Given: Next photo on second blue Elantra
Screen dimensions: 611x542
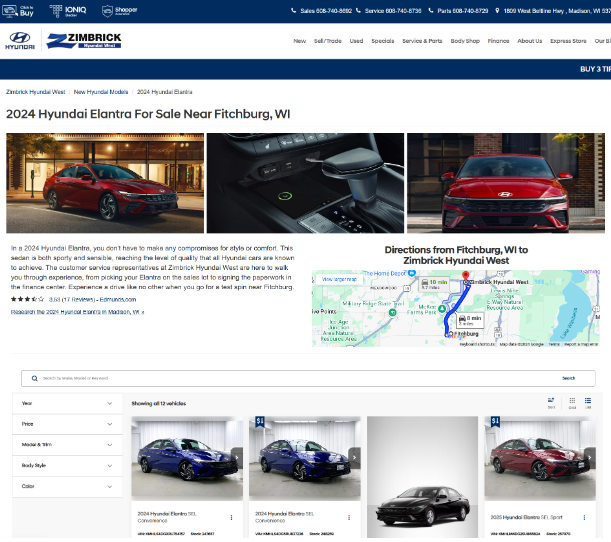Looking at the screenshot, I should coord(354,458).
